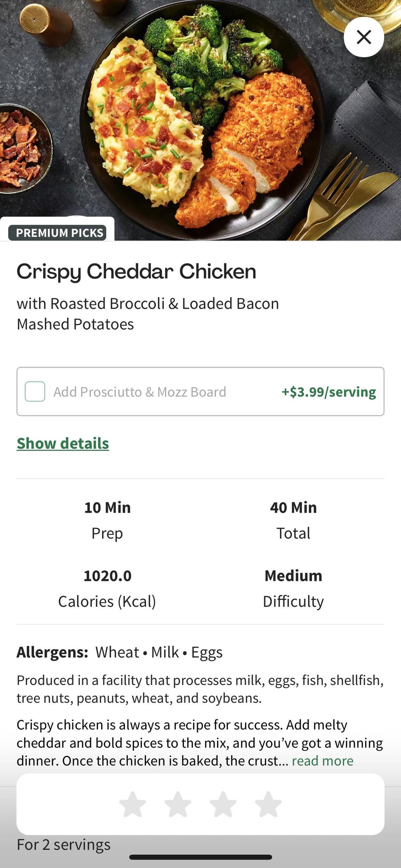Tap the third rating star
Viewport: 401px width, 868px height.
[223, 804]
